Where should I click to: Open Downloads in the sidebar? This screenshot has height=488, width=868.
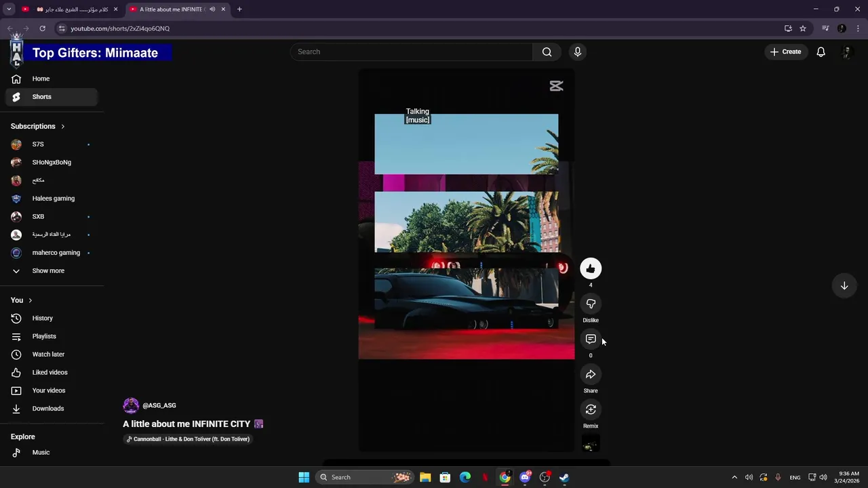click(52, 409)
